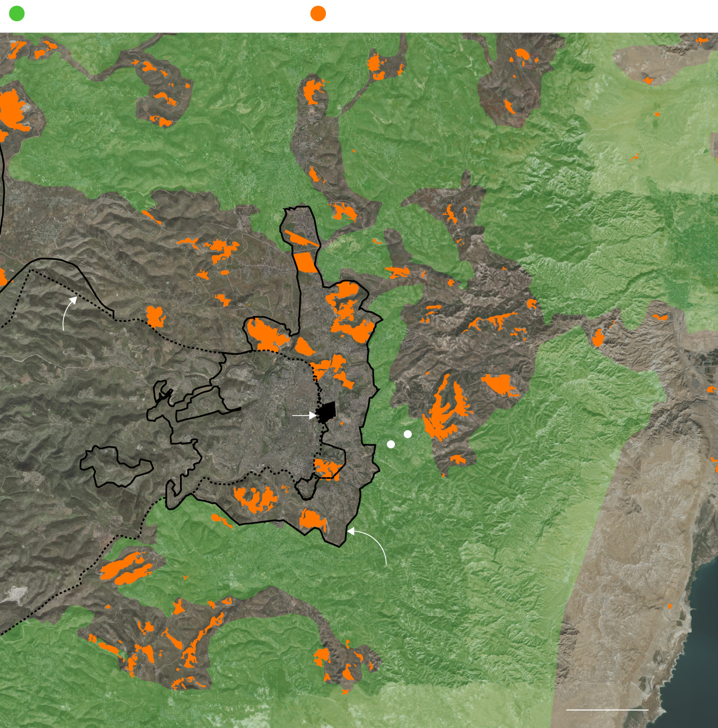Select the large orange patch at left edge
718x728 pixels.
tap(12, 110)
